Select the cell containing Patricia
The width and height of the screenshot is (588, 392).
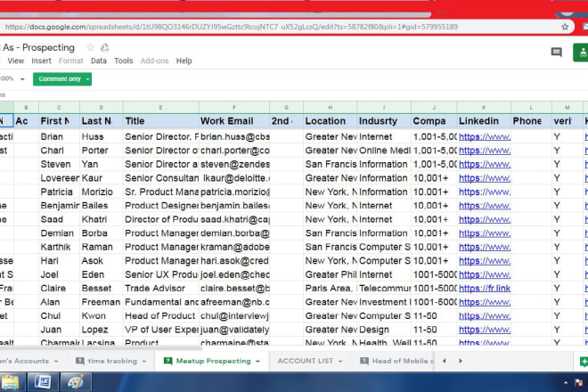pos(59,192)
